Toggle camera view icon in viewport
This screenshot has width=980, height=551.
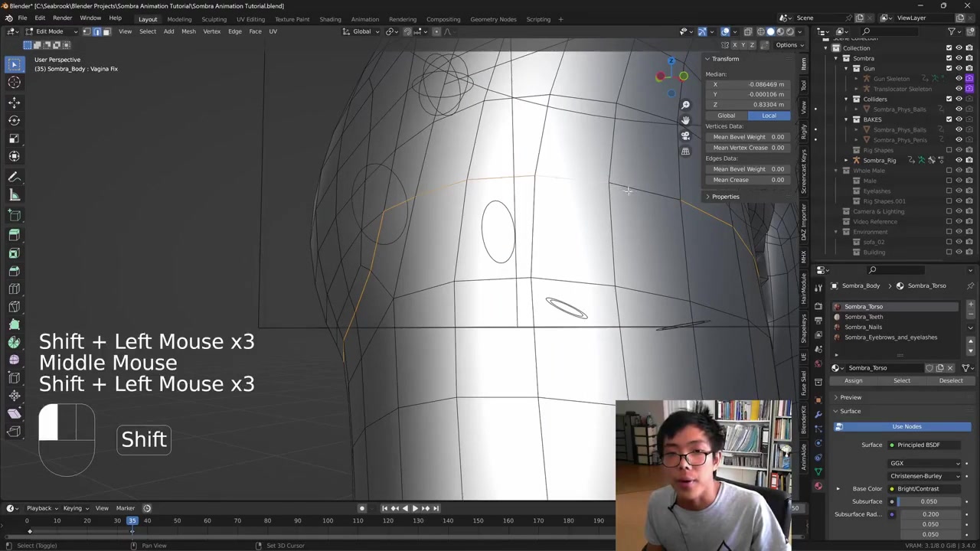(685, 135)
